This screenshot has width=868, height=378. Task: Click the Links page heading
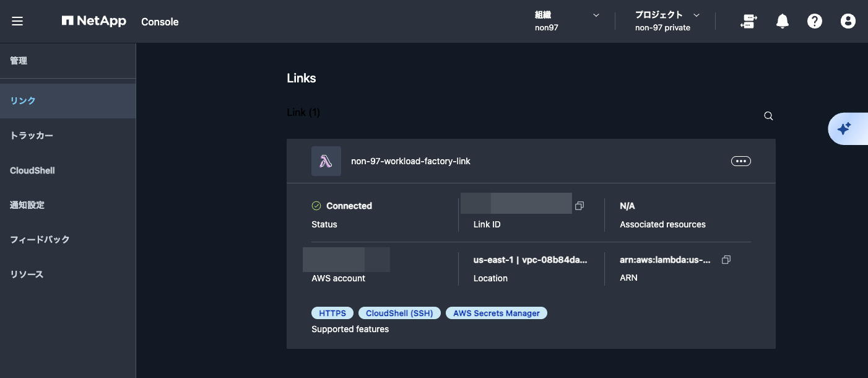(302, 78)
